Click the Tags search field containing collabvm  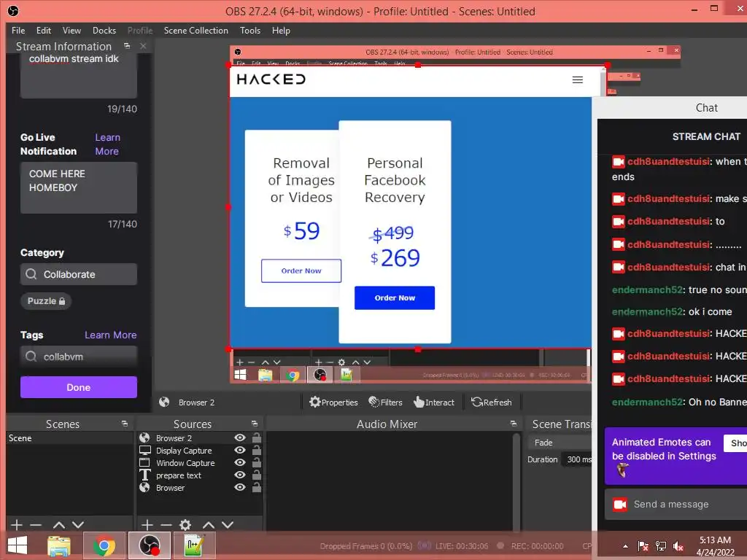click(79, 357)
